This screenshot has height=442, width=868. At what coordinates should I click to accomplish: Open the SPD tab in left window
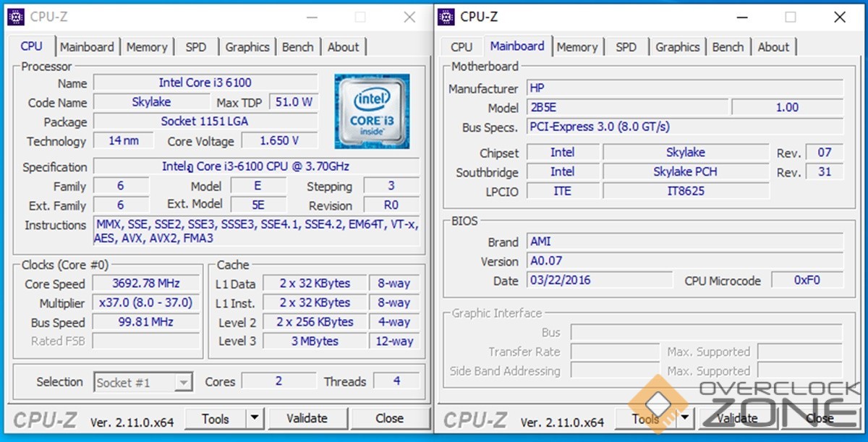coord(196,47)
